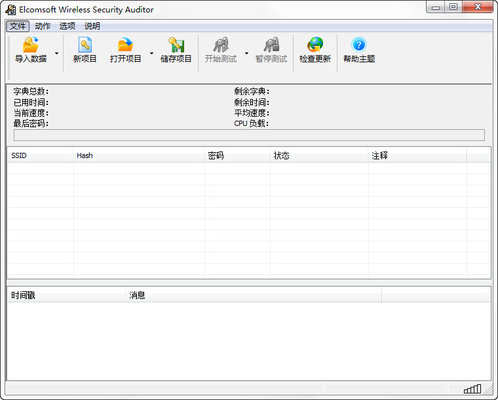Click the 字典总数 label

tap(31, 91)
